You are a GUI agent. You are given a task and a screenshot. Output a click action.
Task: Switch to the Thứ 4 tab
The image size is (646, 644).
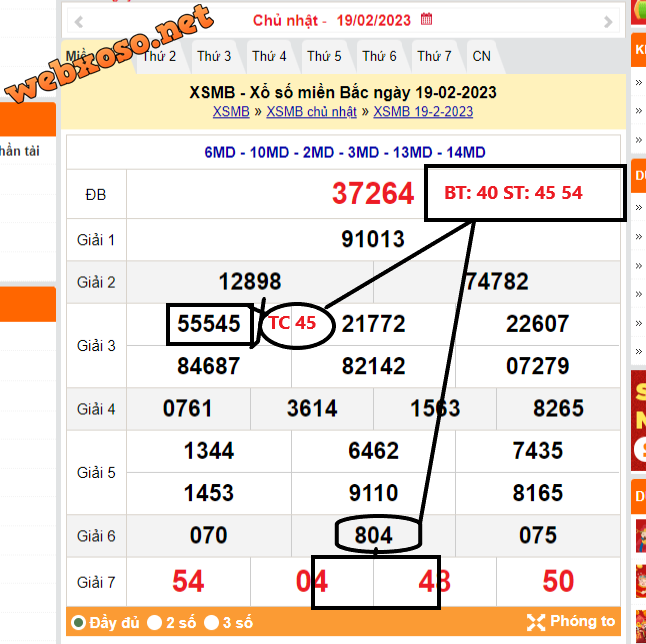269,56
